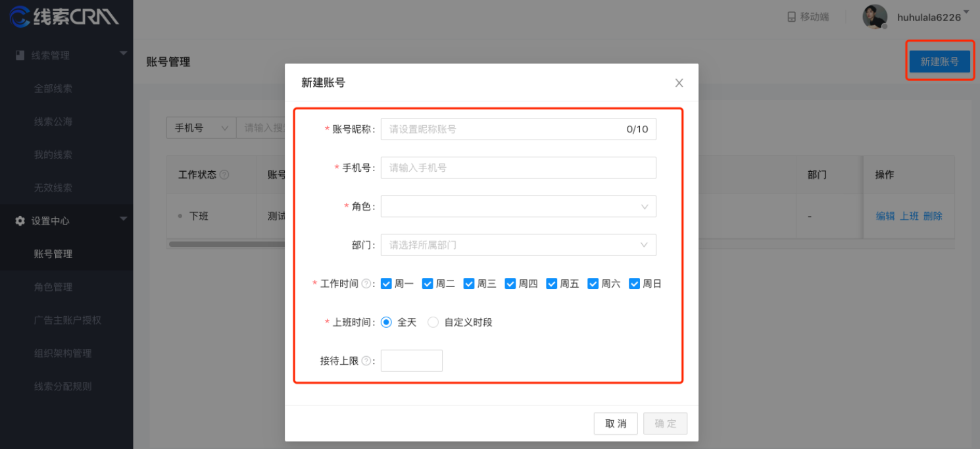Uncheck the 周一 checkbox
The image size is (980, 449).
[386, 283]
